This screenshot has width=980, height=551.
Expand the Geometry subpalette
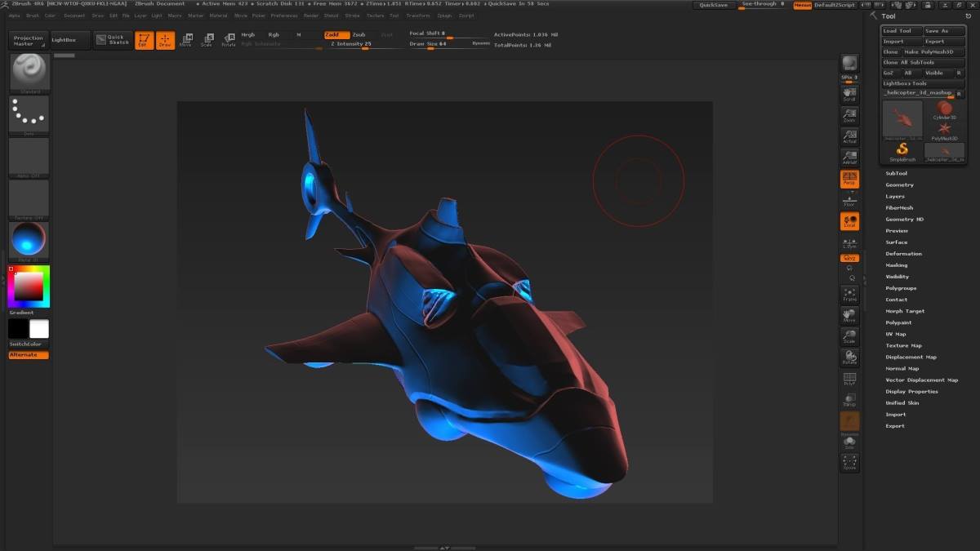(x=899, y=184)
